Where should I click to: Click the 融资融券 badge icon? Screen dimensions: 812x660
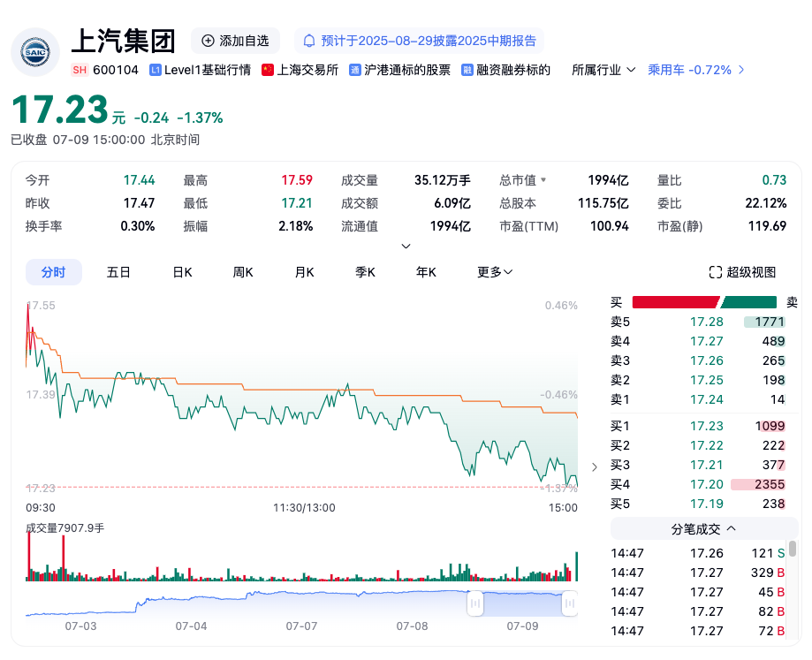(x=467, y=70)
